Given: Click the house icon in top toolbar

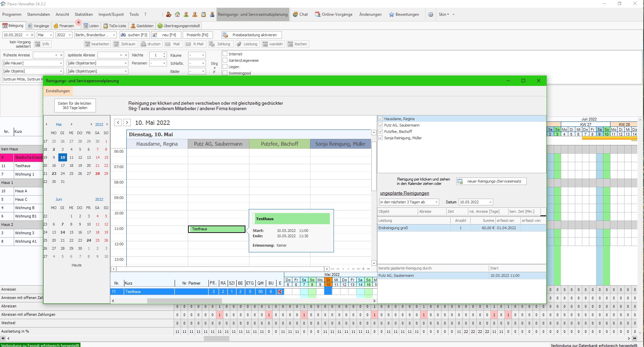Looking at the screenshot, I should 177,14.
